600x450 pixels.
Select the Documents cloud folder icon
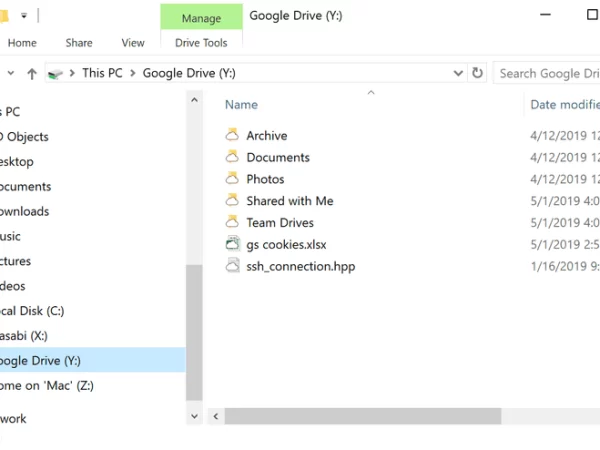(x=232, y=157)
